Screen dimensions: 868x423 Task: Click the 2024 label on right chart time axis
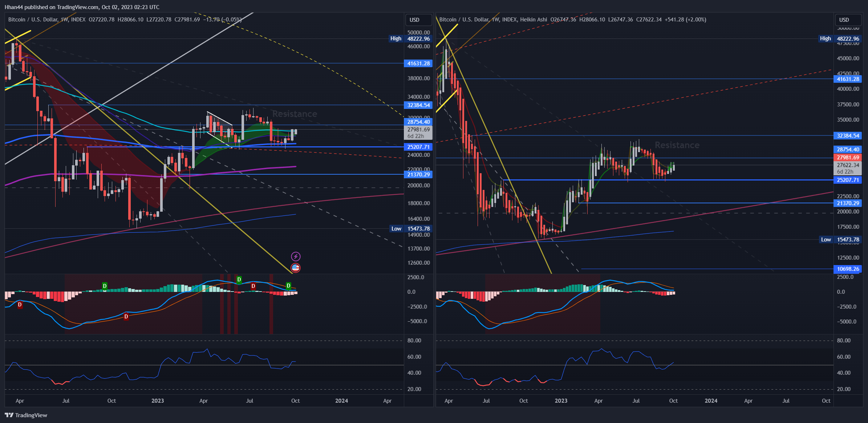[711, 400]
